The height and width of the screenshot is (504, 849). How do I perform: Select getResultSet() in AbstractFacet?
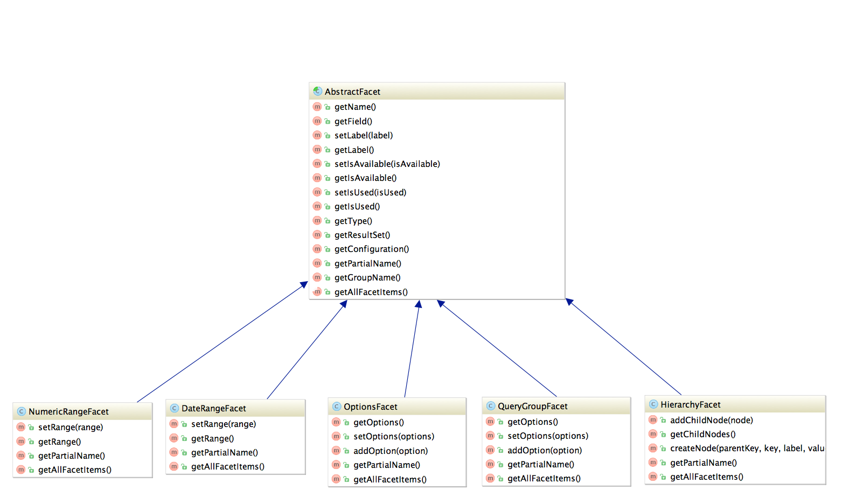tap(362, 235)
